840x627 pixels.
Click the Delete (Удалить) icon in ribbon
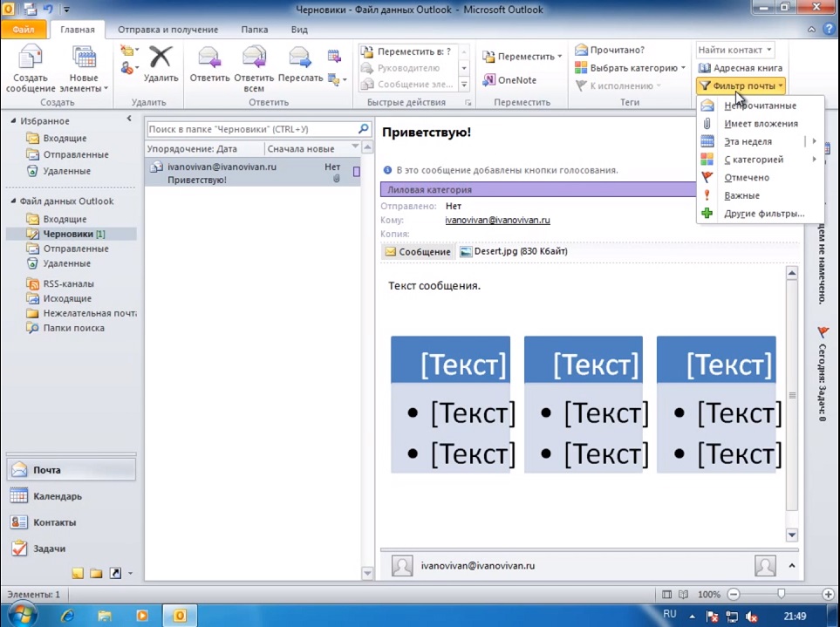point(160,65)
